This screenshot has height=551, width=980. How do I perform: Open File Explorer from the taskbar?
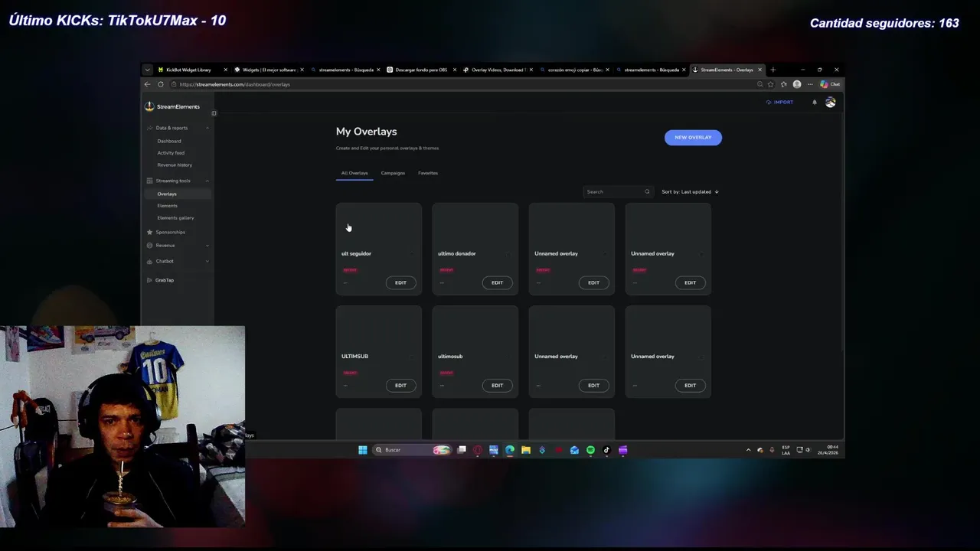(526, 450)
